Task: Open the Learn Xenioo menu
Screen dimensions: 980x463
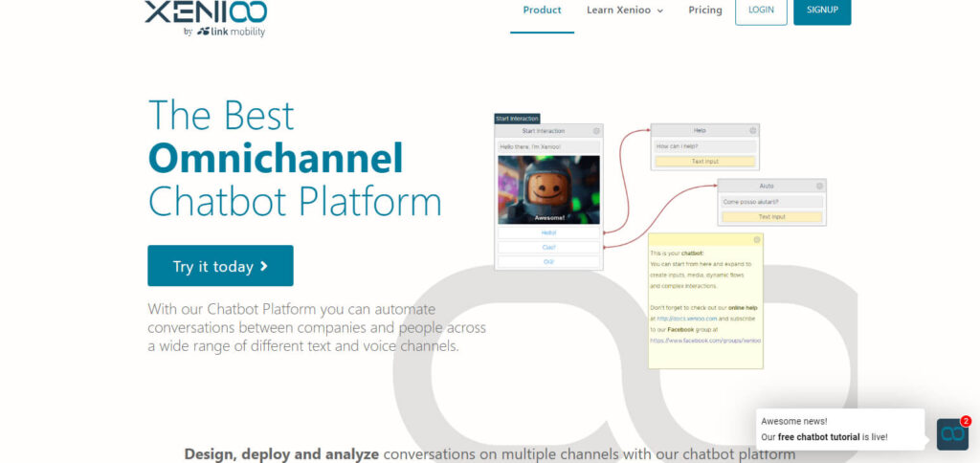Action: coord(624,10)
